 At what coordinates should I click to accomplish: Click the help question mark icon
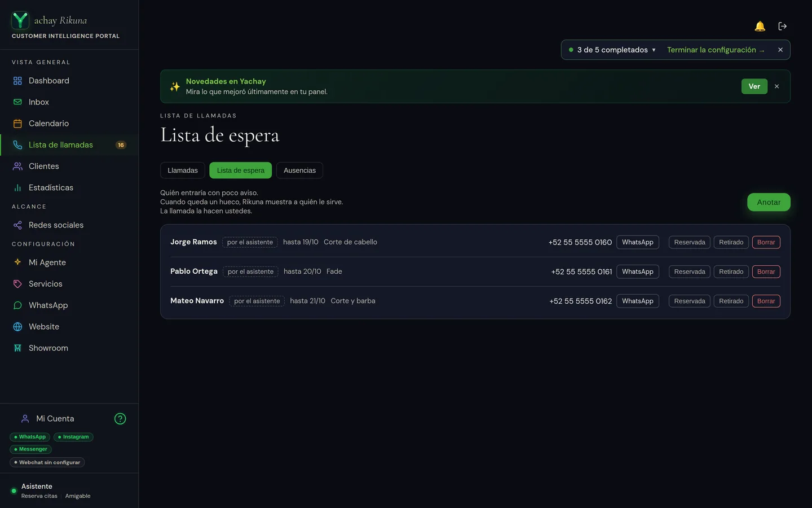(120, 419)
